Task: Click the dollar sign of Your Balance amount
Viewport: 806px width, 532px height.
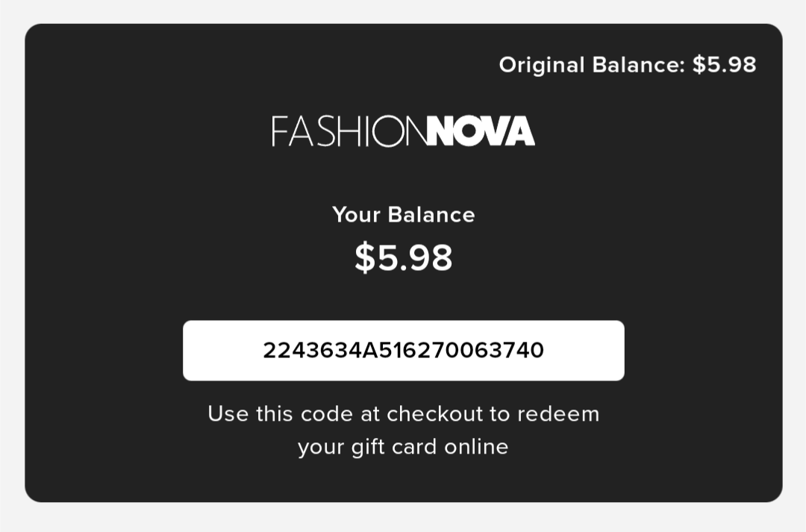Action: [x=365, y=257]
